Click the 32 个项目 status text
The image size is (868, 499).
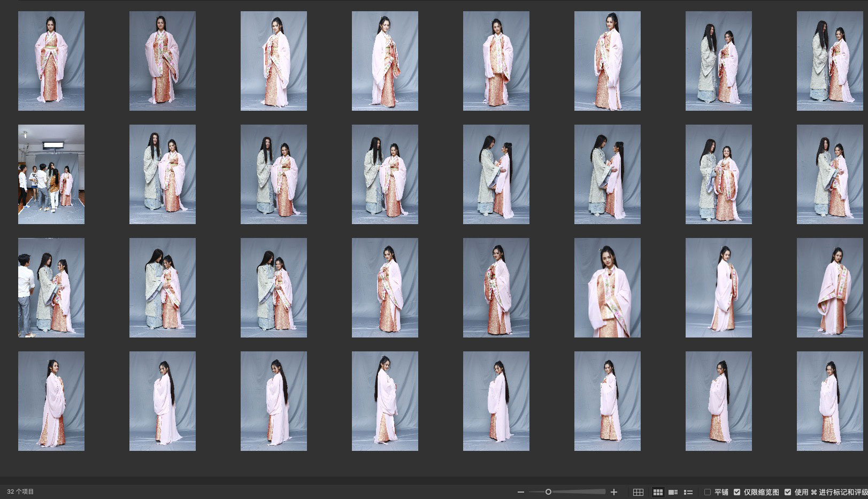(x=20, y=492)
